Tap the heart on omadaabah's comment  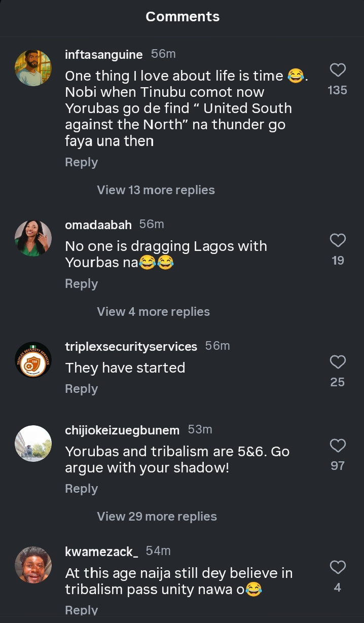338,240
